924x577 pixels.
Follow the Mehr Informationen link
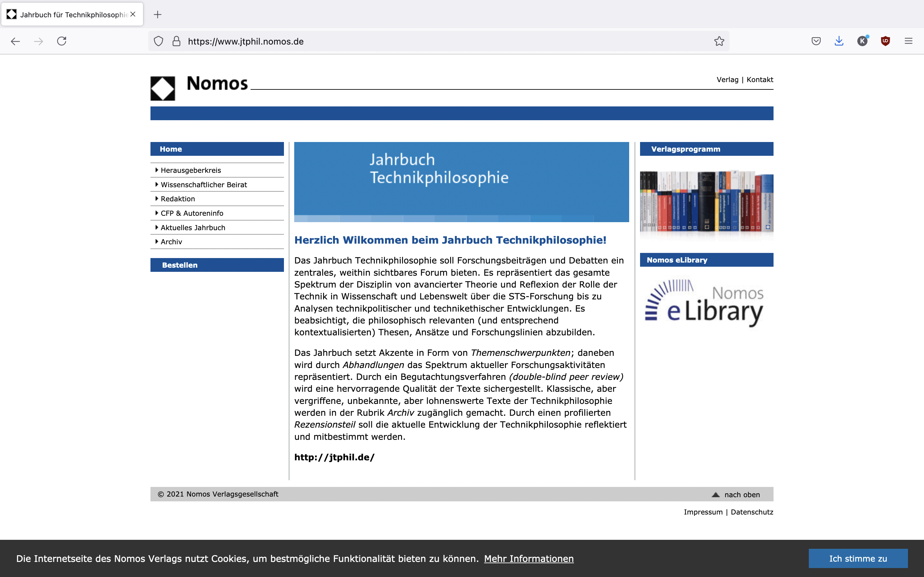pyautogui.click(x=528, y=559)
